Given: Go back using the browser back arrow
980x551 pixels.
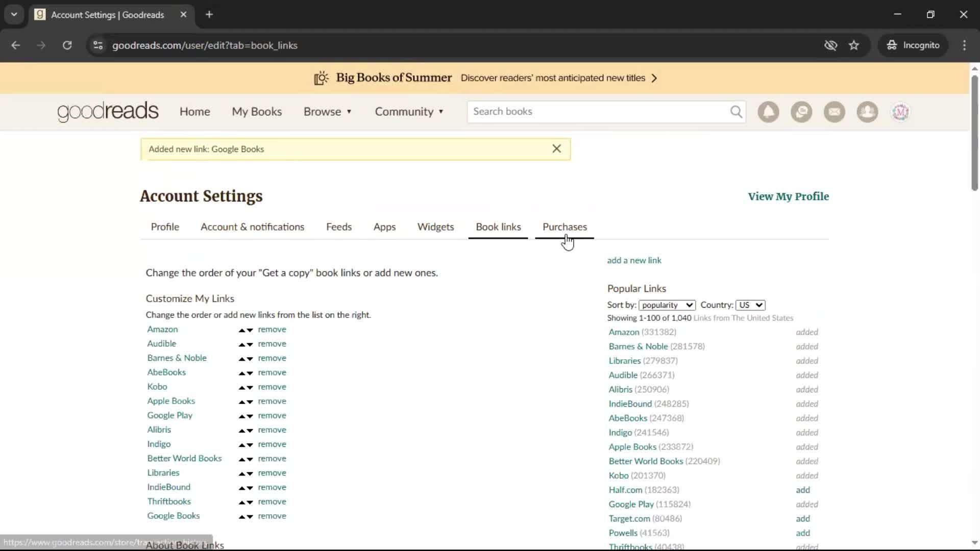Looking at the screenshot, I should (15, 45).
